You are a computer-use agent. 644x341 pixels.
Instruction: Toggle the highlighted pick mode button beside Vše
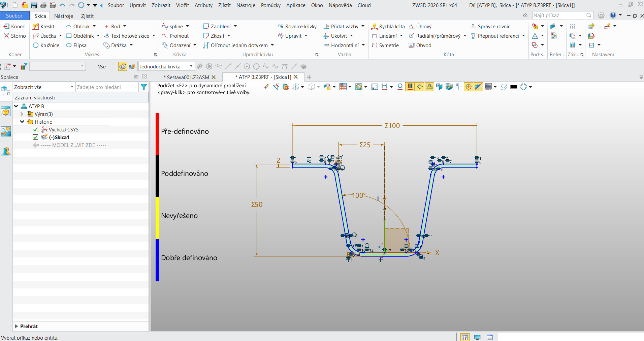[x=123, y=66]
